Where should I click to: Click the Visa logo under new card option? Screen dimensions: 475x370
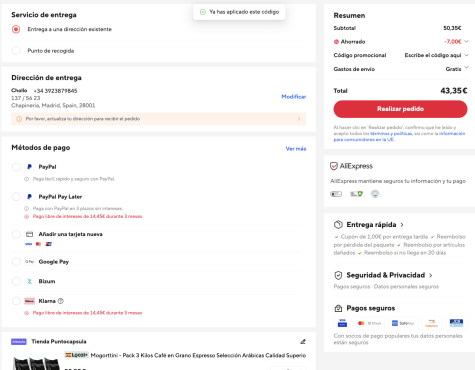coord(28,244)
